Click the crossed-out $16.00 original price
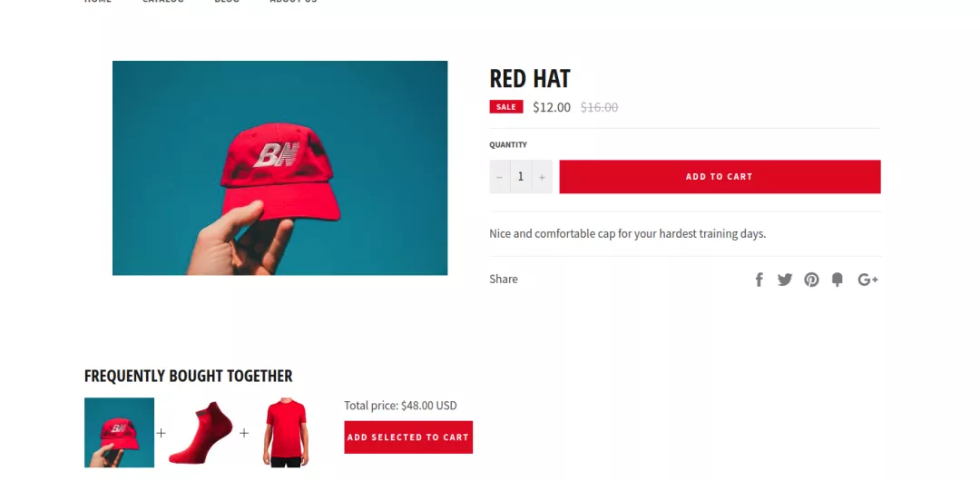Viewport: 980px width, 481px height. (x=600, y=107)
